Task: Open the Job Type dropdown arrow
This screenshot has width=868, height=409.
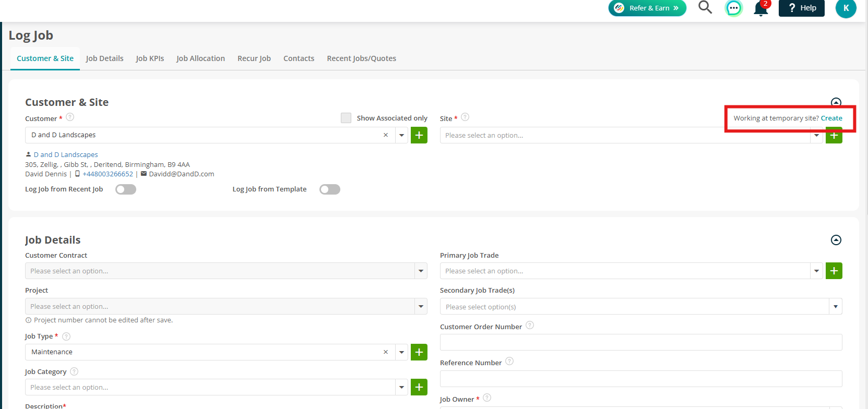Action: (x=401, y=352)
